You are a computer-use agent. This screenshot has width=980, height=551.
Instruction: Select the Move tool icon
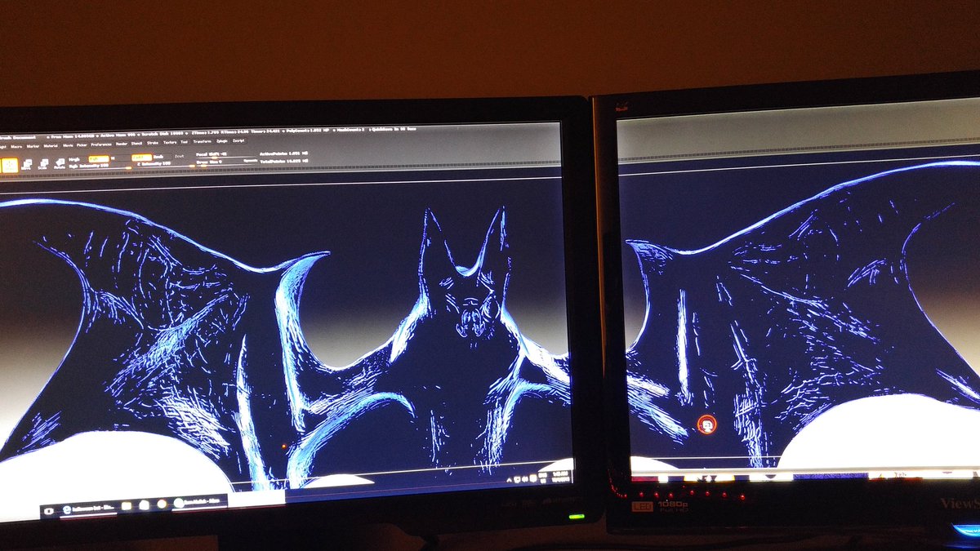click(26, 166)
